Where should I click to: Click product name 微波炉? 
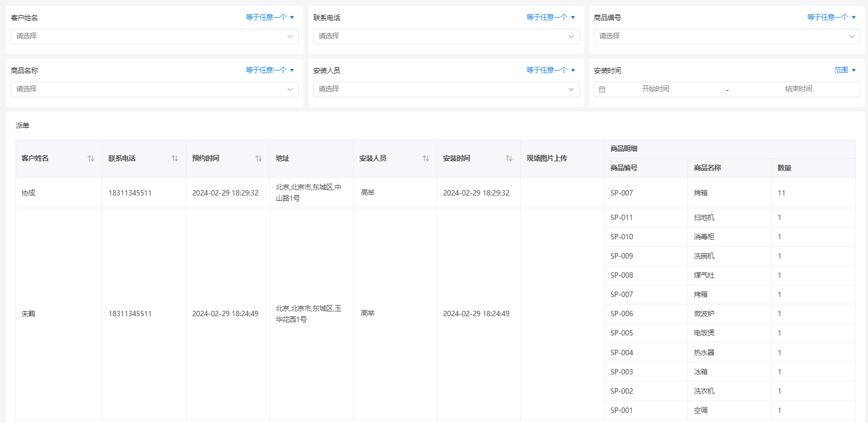(x=704, y=314)
